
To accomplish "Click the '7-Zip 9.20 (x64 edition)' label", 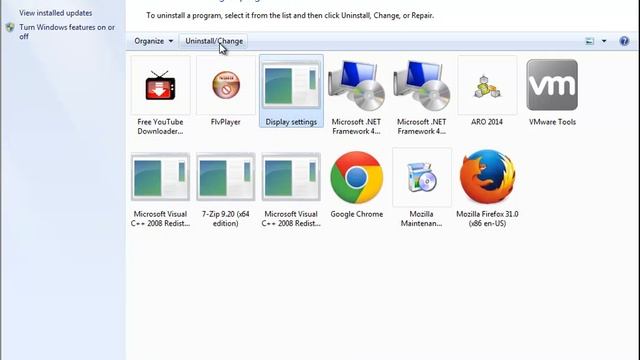I will click(226, 219).
